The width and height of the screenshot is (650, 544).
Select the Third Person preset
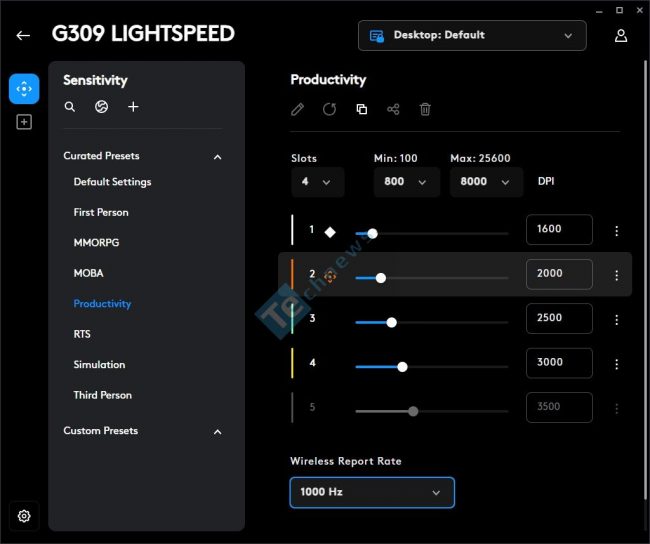tap(102, 395)
